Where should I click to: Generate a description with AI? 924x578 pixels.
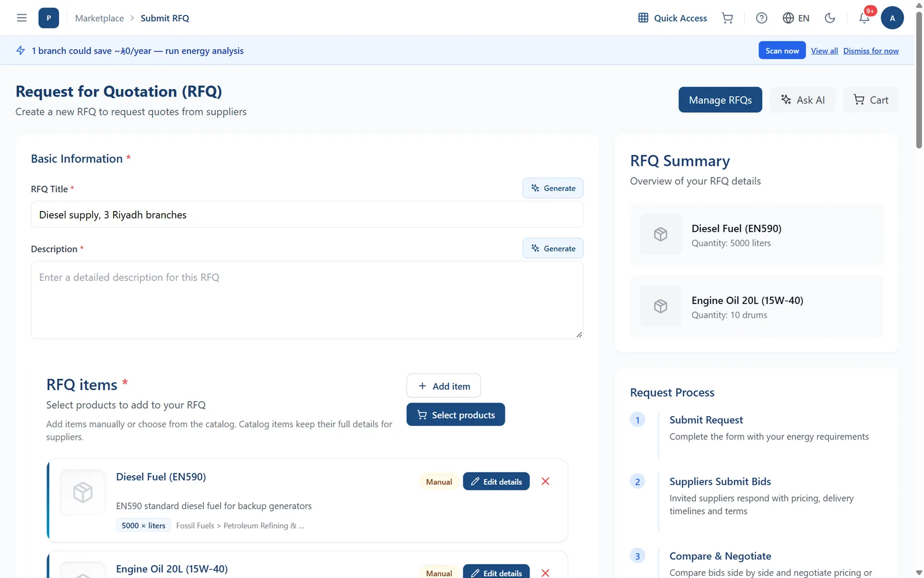click(553, 248)
